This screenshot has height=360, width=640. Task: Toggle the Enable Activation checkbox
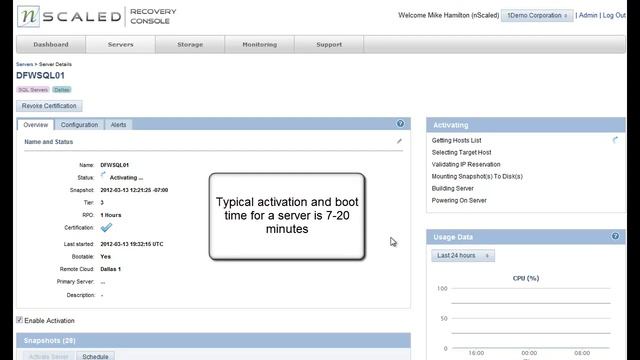tap(19, 320)
